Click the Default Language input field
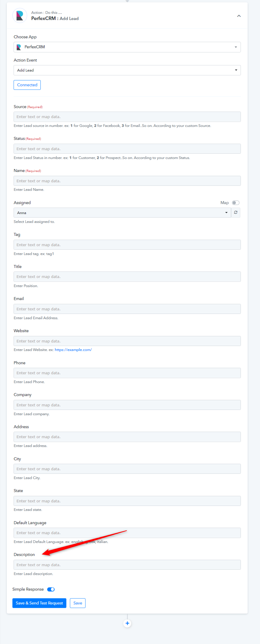Screen dimensions: 260x644 [127, 533]
